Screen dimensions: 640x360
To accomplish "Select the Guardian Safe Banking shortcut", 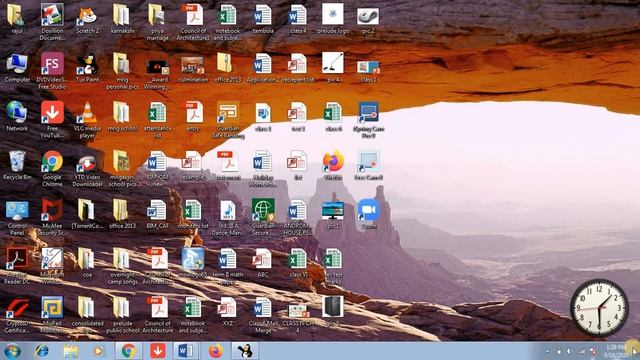I will [x=228, y=120].
